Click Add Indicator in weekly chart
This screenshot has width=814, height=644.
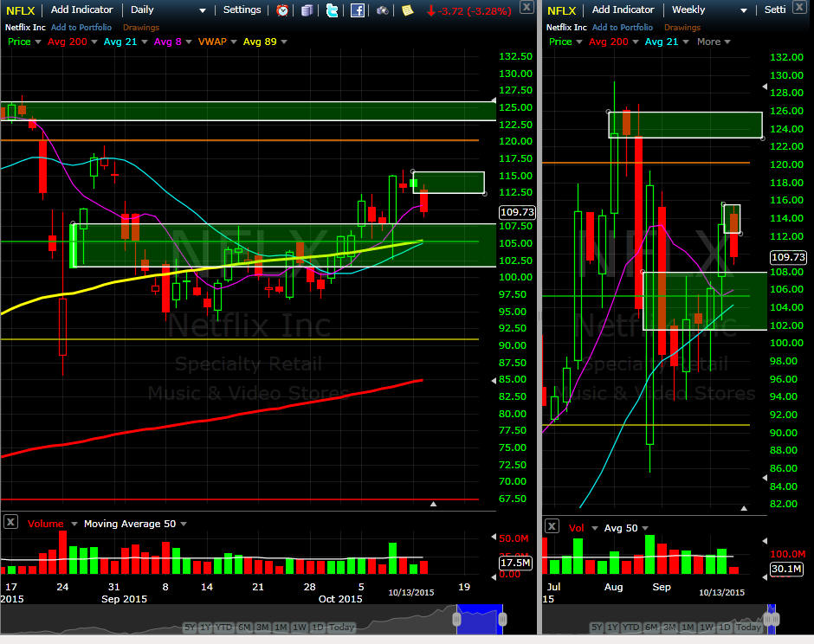[623, 10]
